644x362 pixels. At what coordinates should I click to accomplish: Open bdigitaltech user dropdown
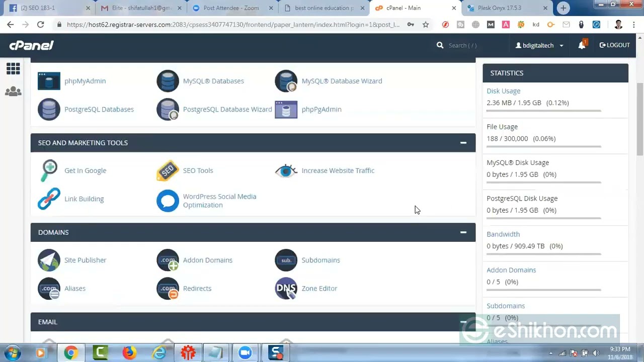[539, 45]
